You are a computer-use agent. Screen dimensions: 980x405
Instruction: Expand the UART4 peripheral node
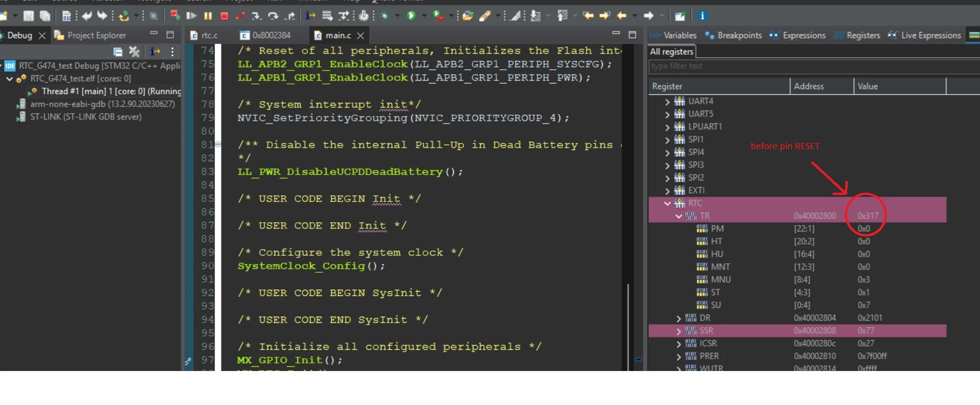coord(667,101)
